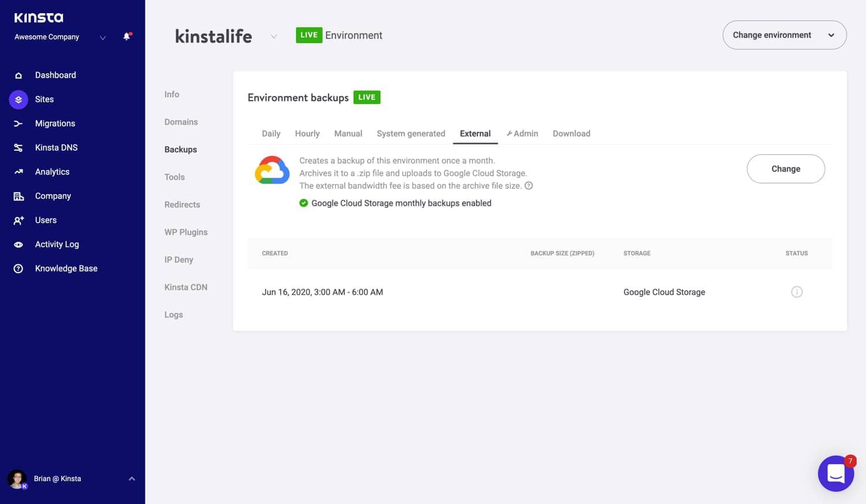Go to the Tools section

(x=174, y=177)
